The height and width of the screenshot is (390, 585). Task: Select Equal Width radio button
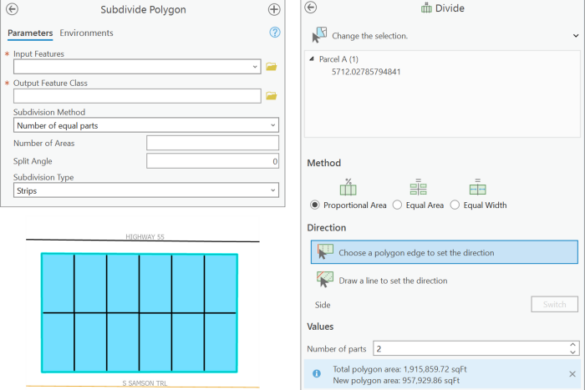pyautogui.click(x=455, y=205)
